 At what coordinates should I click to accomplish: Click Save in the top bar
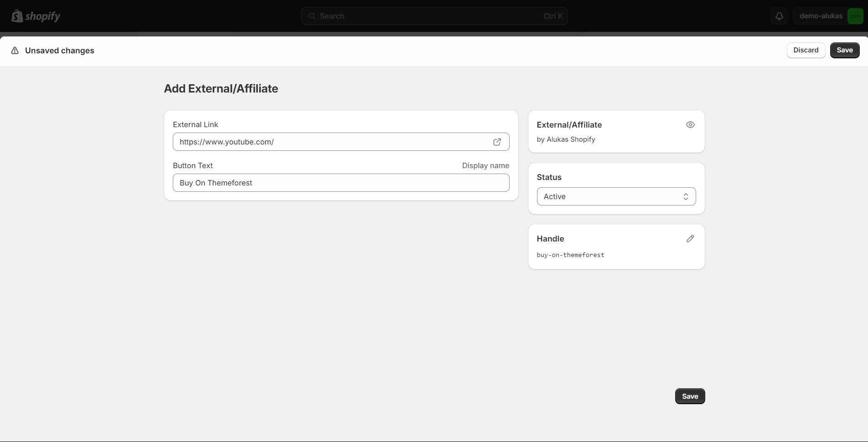(x=844, y=50)
